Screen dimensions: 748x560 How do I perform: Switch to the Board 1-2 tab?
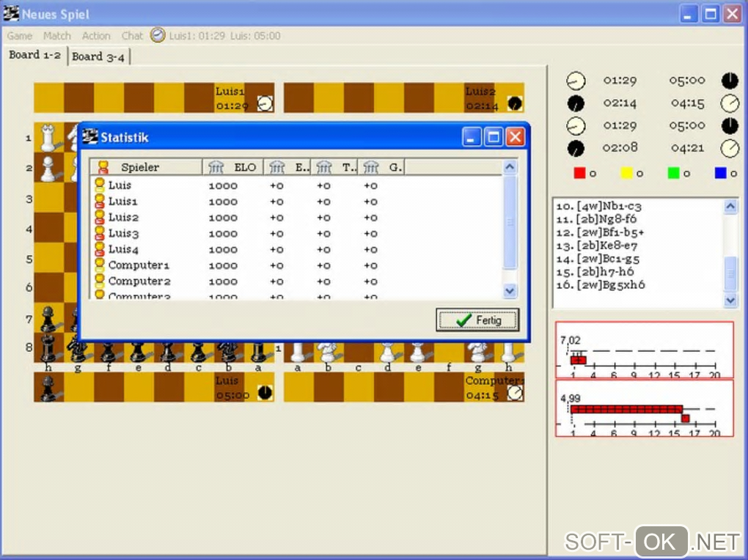pyautogui.click(x=34, y=55)
